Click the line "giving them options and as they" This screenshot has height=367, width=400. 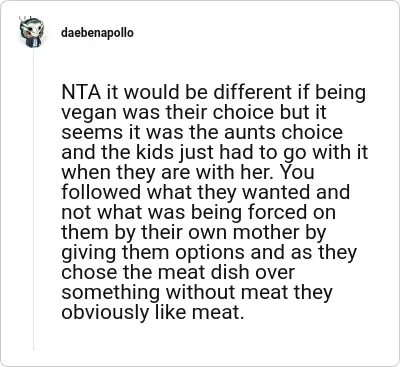[209, 252]
